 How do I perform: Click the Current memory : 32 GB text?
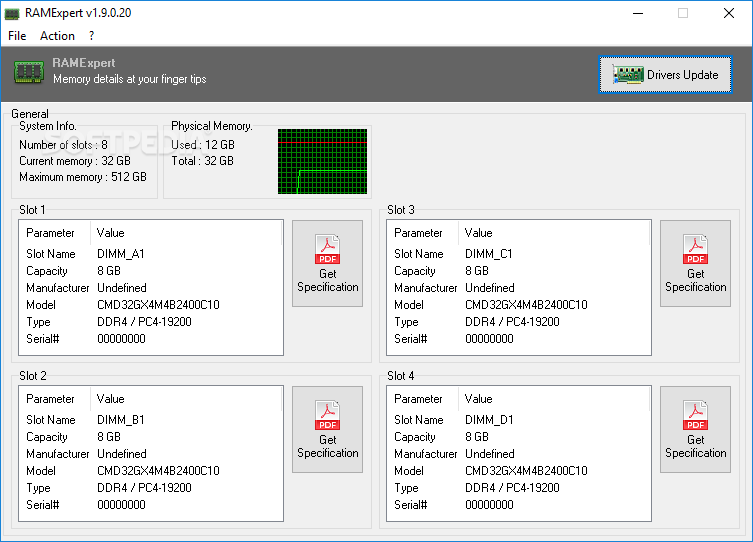click(x=75, y=161)
